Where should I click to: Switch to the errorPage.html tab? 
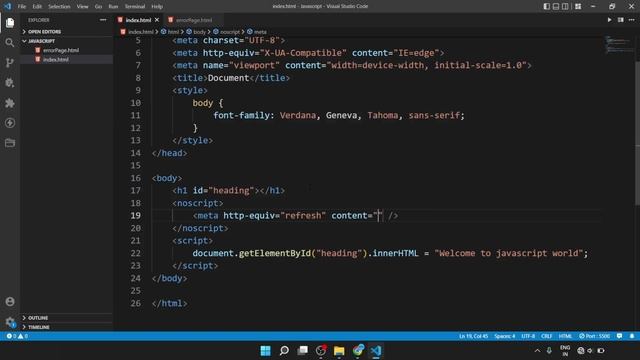(x=194, y=20)
